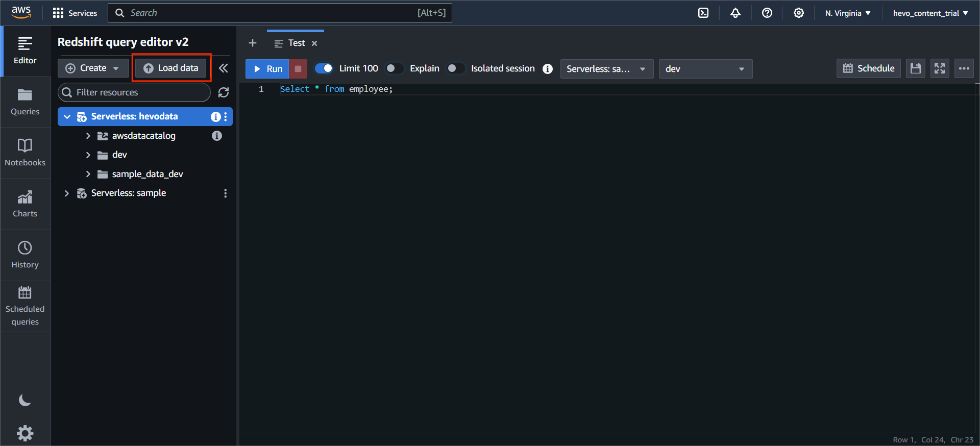Open the Create dropdown
The width and height of the screenshot is (980, 446).
93,68
